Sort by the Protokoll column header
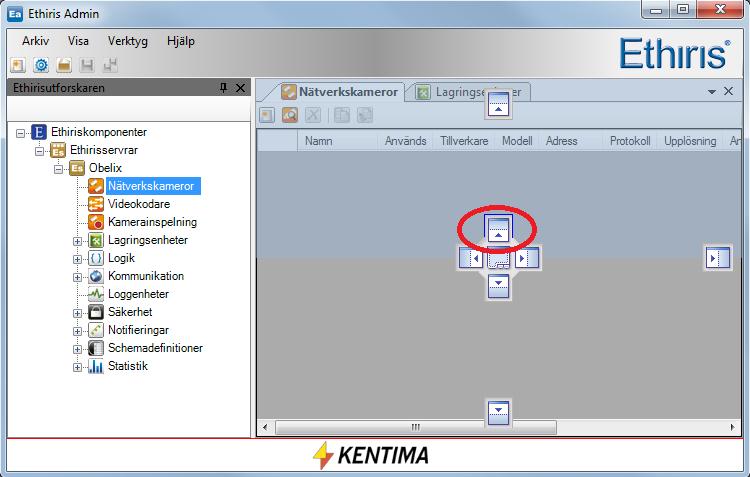750x477 pixels. (630, 141)
